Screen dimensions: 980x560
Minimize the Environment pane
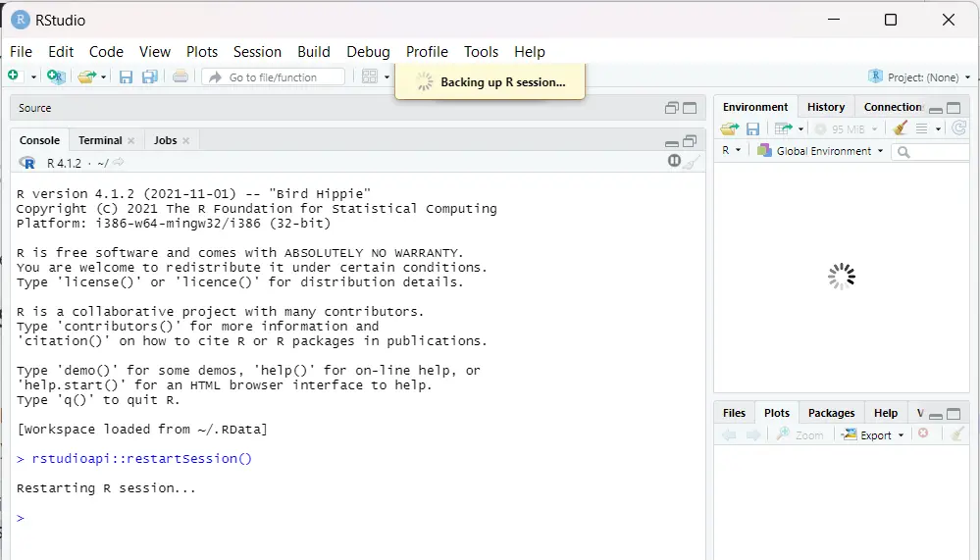(936, 110)
